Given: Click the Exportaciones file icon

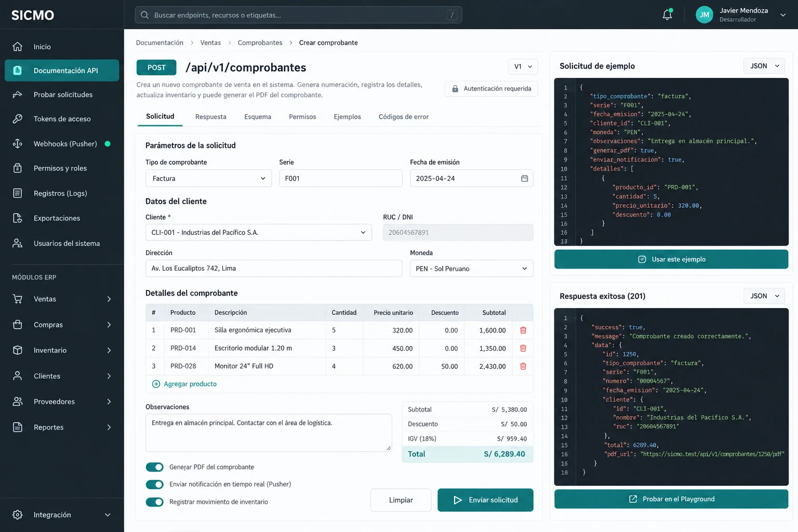Looking at the screenshot, I should 18,218.
